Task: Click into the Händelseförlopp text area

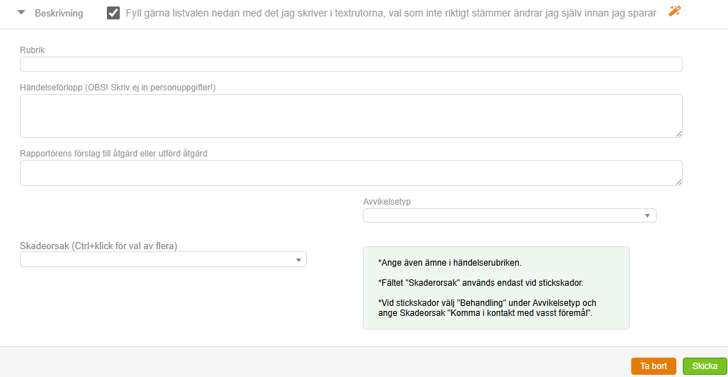Action: click(x=351, y=116)
